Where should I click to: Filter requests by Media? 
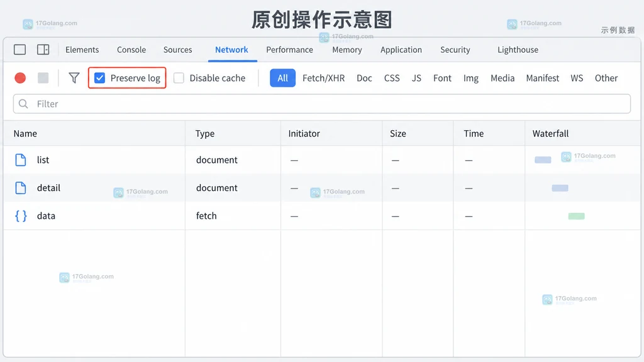click(502, 78)
